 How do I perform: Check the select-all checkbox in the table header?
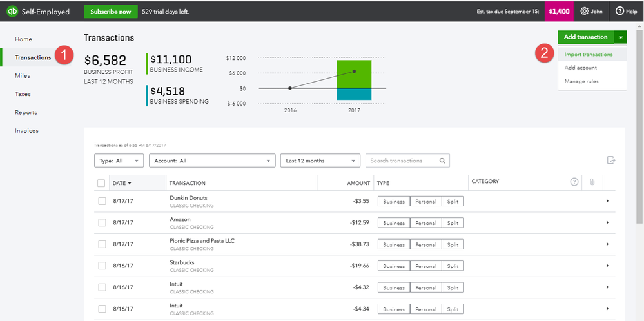tap(101, 183)
